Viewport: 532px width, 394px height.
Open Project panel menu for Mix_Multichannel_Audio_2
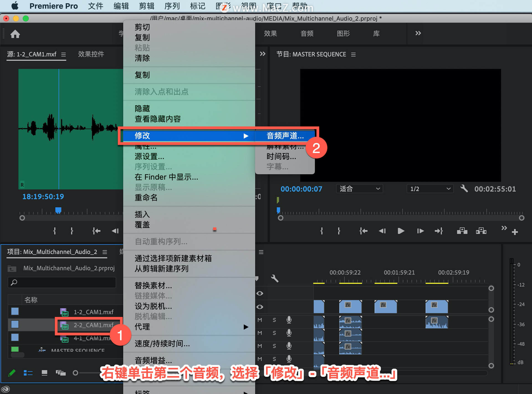[105, 252]
